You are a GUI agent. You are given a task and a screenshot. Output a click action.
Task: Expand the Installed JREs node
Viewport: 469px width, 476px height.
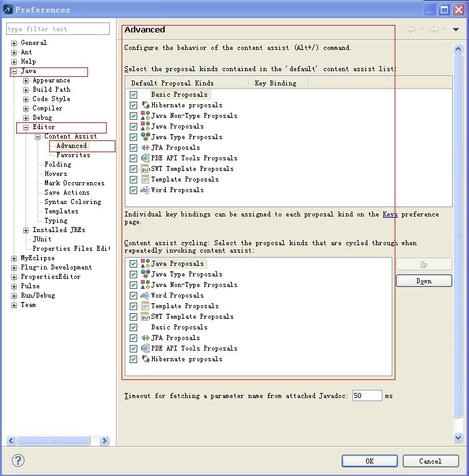pyautogui.click(x=26, y=230)
